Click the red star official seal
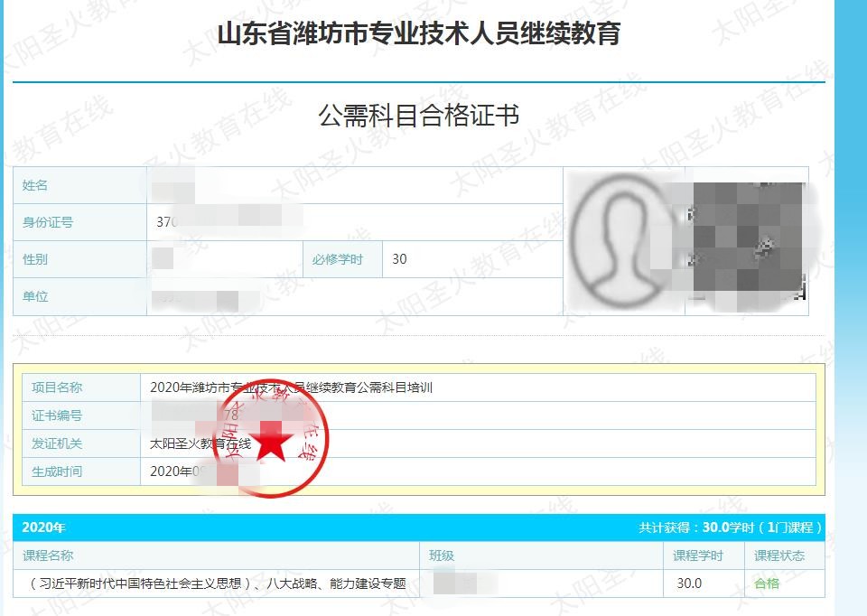 (x=271, y=444)
